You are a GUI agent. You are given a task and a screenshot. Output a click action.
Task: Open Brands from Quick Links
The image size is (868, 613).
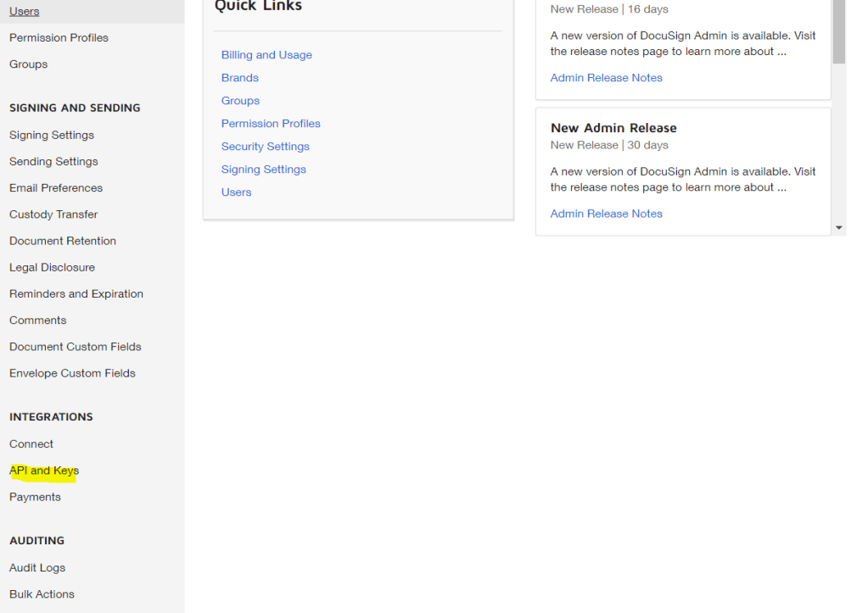click(240, 78)
